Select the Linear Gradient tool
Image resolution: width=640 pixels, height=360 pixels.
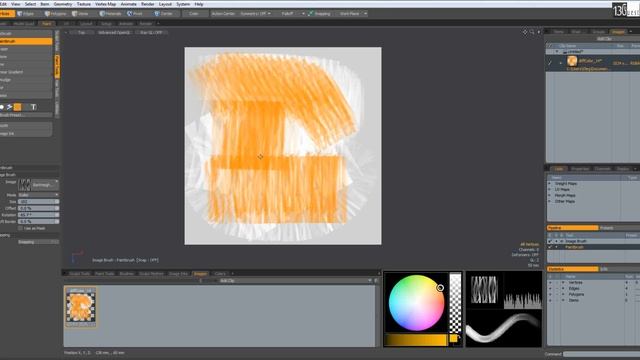tap(26, 72)
